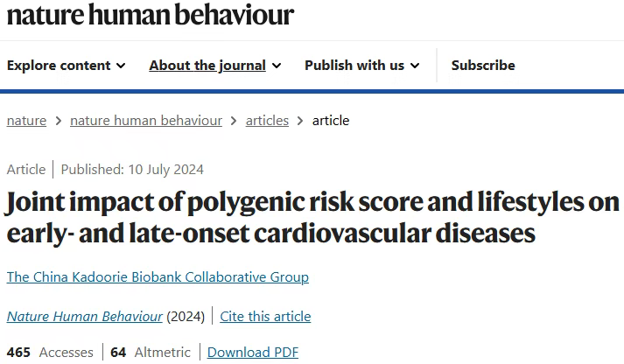This screenshot has height=364, width=624.
Task: Click the 64 Altmetric score
Action: point(151,353)
